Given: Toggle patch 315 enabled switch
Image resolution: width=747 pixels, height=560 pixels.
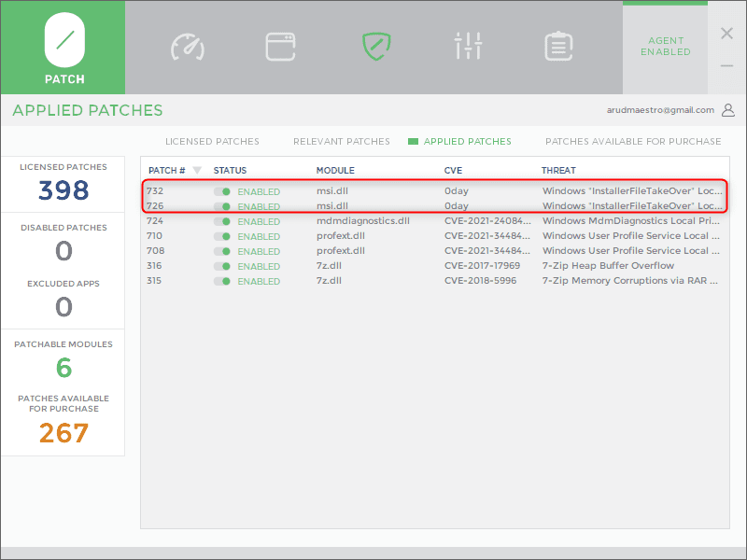Looking at the screenshot, I should click(222, 281).
